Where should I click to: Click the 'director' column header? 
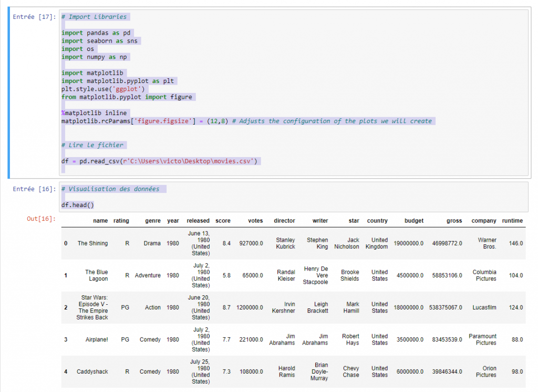[284, 221]
